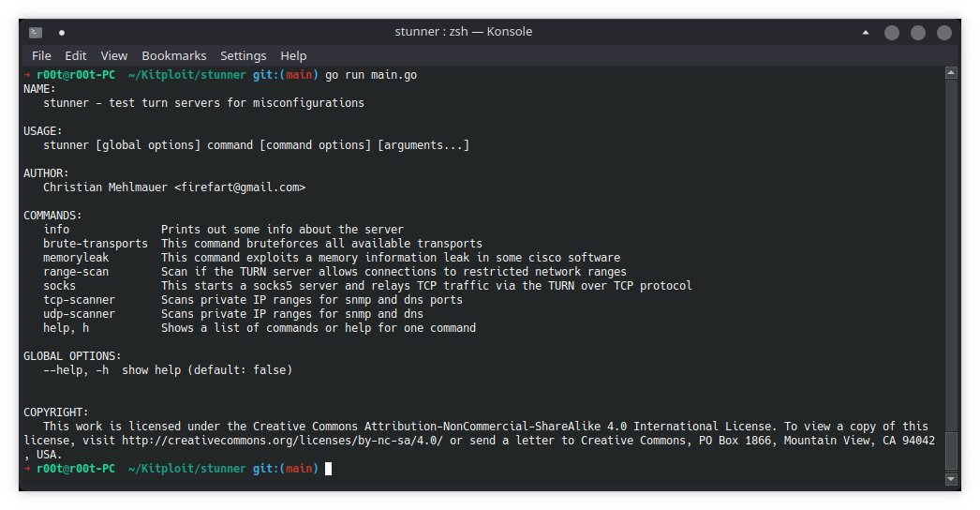Click the 'USAGE:' heading
Screen dimensions: 980x510
(43, 131)
